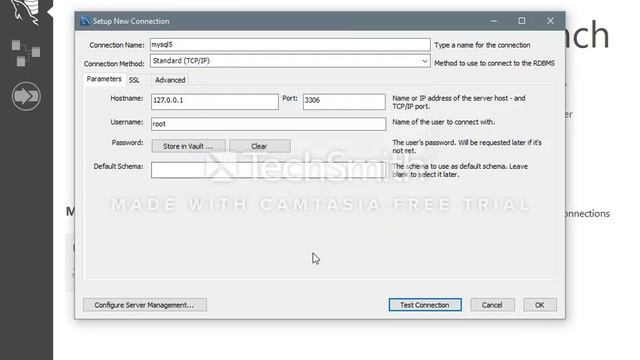Click the Username field containing root
This screenshot has height=360, width=640.
point(269,124)
